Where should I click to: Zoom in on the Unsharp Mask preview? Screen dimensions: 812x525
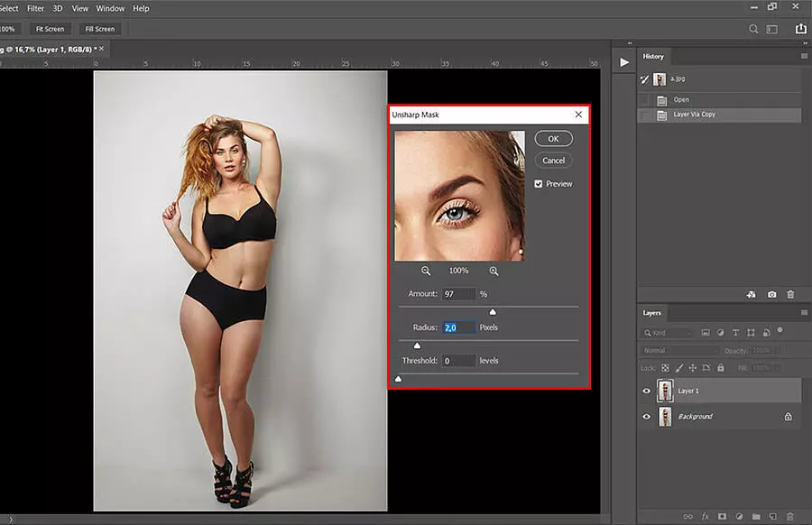(x=493, y=270)
